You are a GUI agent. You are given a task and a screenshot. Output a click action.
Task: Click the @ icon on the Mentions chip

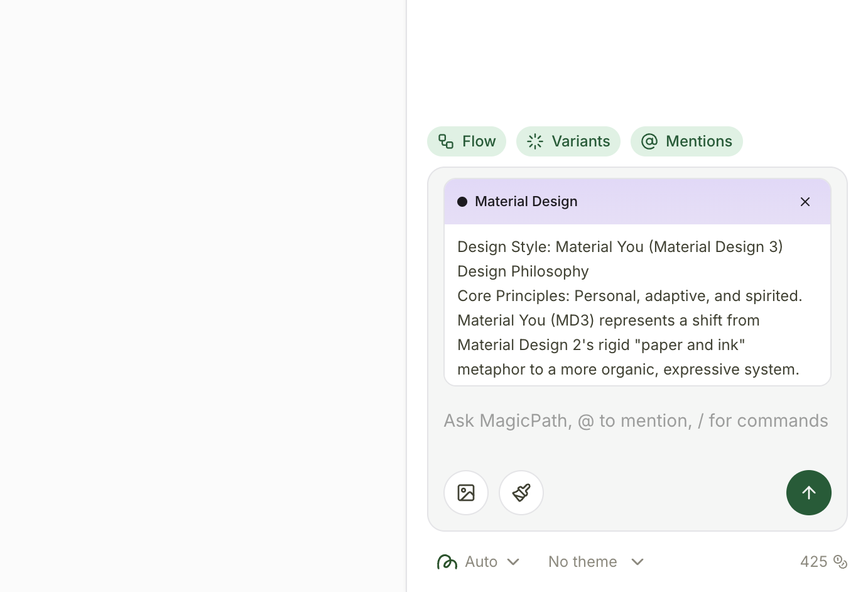649,141
